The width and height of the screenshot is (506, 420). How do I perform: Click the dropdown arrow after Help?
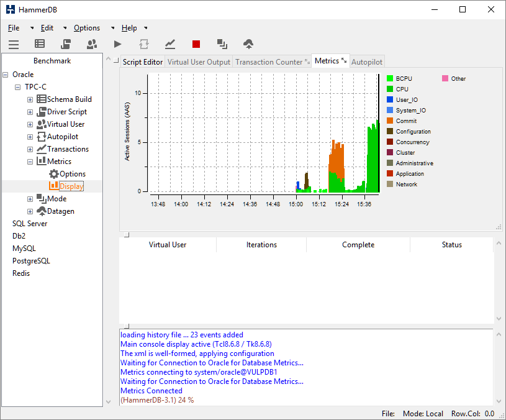(146, 29)
